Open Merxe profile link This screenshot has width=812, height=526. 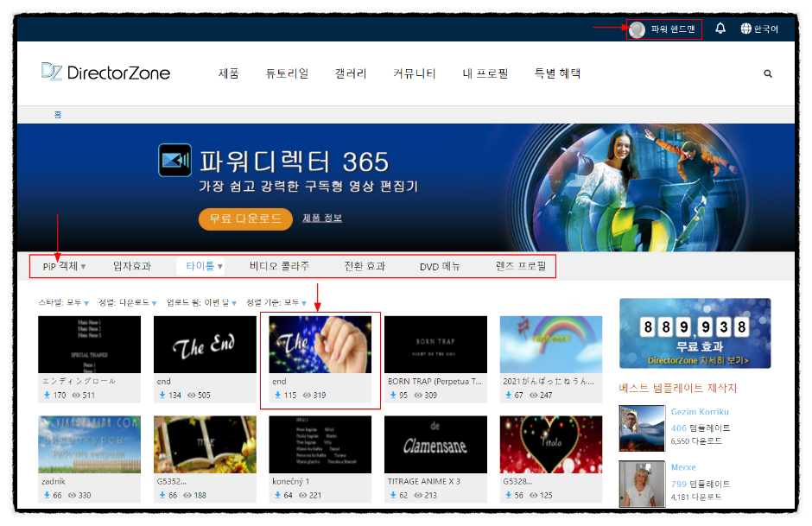683,467
